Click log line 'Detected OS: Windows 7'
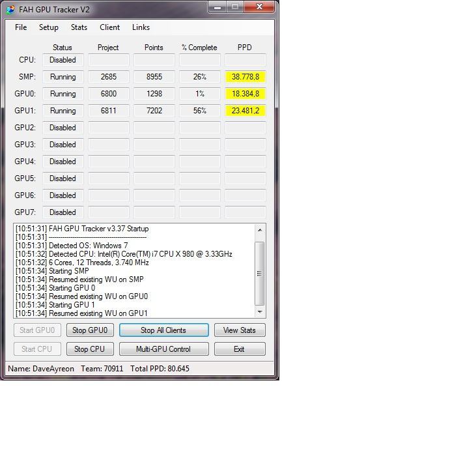Screen dimensions: 476x473 click(72, 246)
